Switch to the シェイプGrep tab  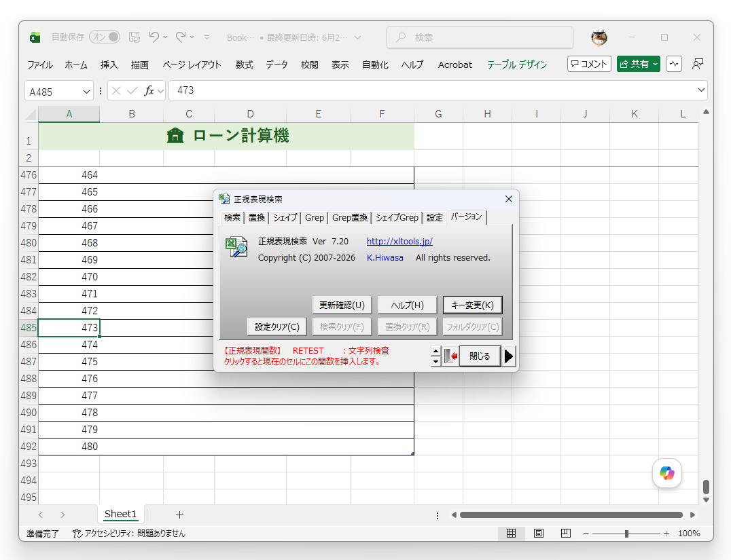click(397, 218)
